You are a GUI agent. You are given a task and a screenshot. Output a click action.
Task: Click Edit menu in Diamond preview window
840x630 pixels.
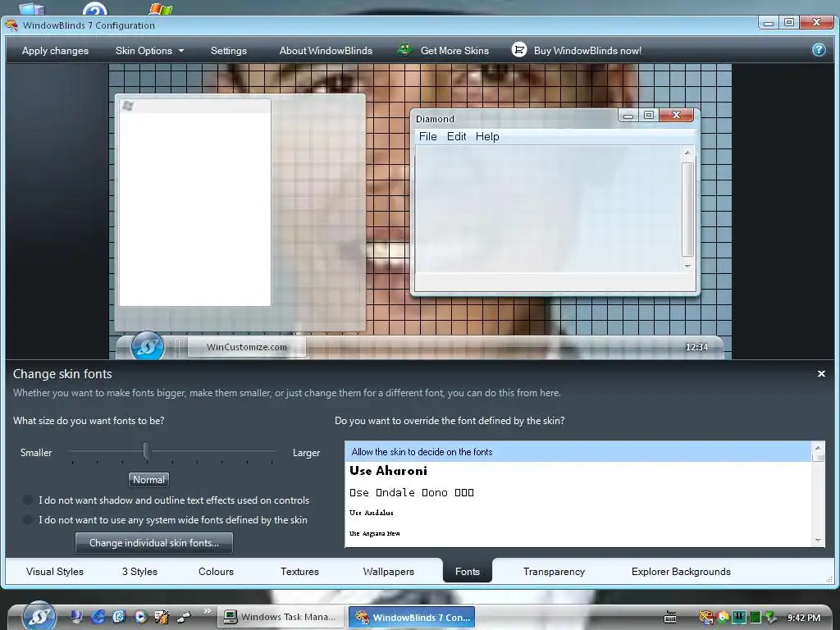(x=456, y=137)
